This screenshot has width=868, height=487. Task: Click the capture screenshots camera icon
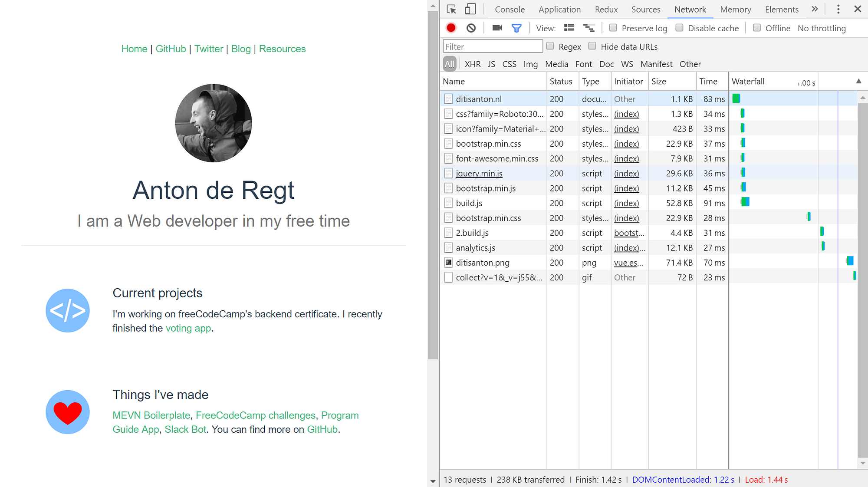tap(497, 28)
